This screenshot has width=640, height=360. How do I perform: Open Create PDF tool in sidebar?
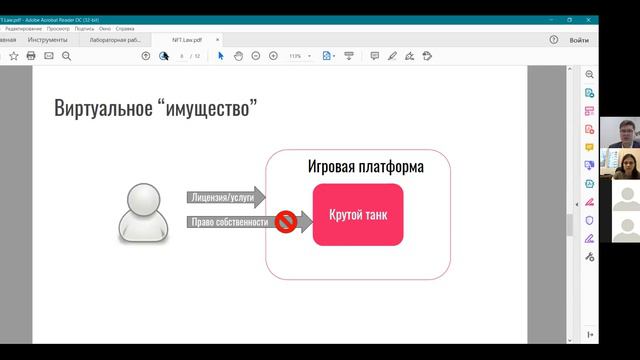(x=589, y=129)
